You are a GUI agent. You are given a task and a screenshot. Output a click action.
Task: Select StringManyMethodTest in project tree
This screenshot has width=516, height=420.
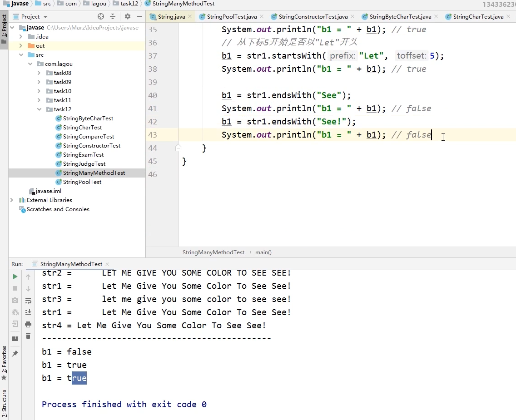(x=94, y=173)
